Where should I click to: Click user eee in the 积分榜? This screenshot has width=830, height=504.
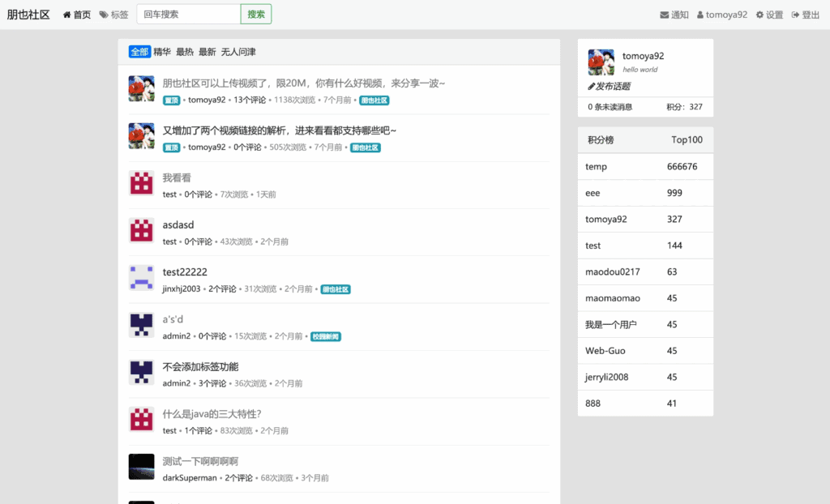pos(593,193)
